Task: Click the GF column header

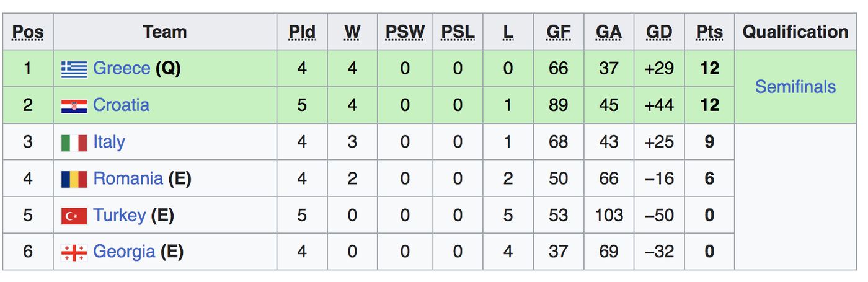Action: click(558, 32)
